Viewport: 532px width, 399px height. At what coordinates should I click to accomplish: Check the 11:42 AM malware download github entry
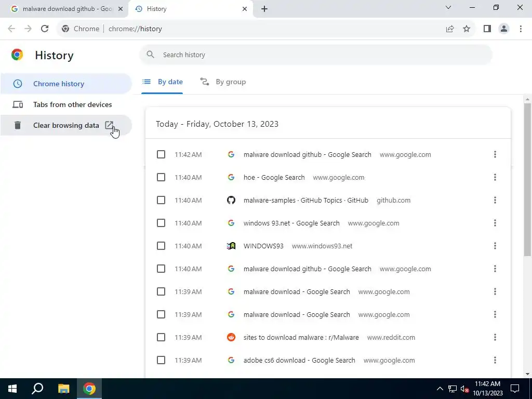(161, 154)
